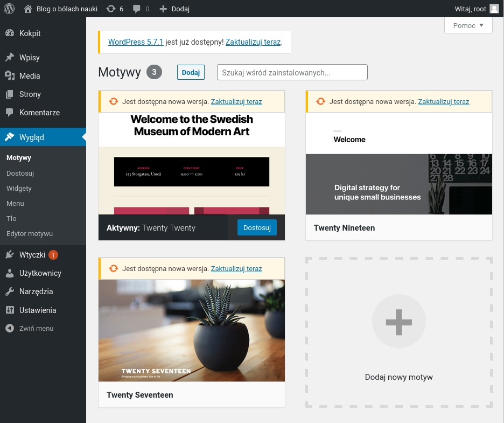Click the Twenty Seventeen theme name
Image resolution: width=504 pixels, height=423 pixels.
(140, 394)
